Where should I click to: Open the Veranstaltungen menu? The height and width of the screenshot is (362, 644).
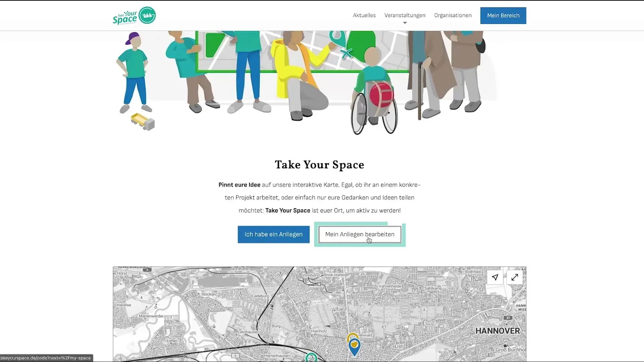[x=405, y=15]
